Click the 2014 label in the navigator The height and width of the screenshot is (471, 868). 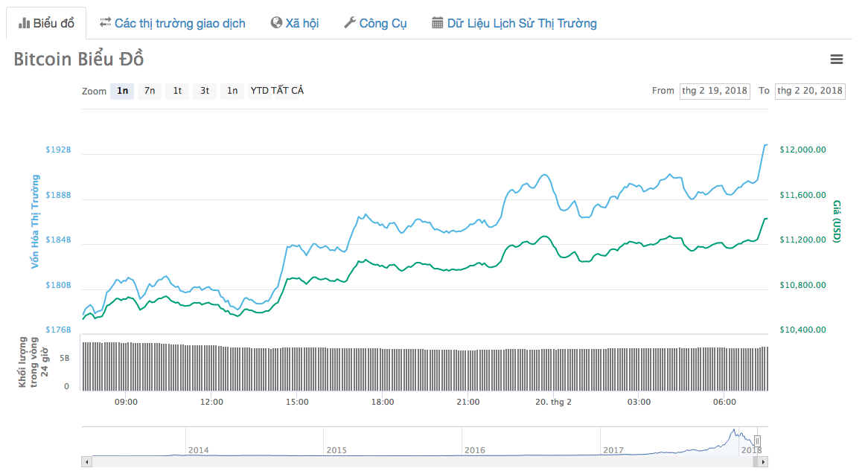198,450
